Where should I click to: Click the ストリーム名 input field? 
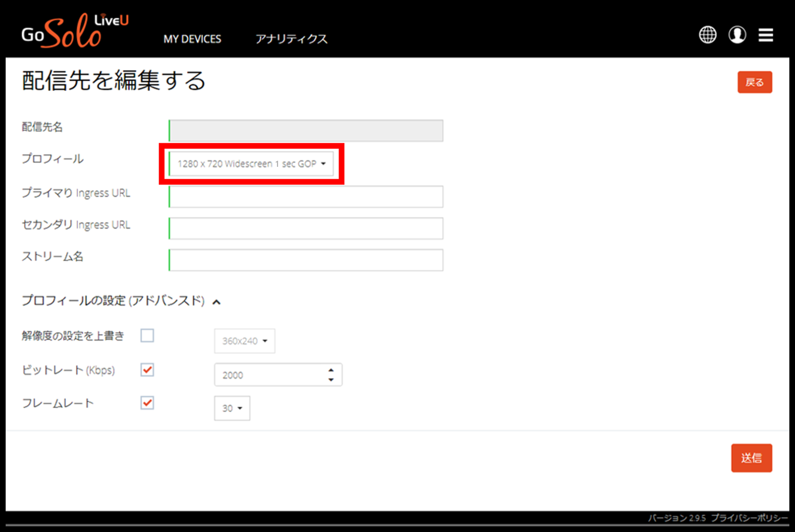(x=306, y=260)
